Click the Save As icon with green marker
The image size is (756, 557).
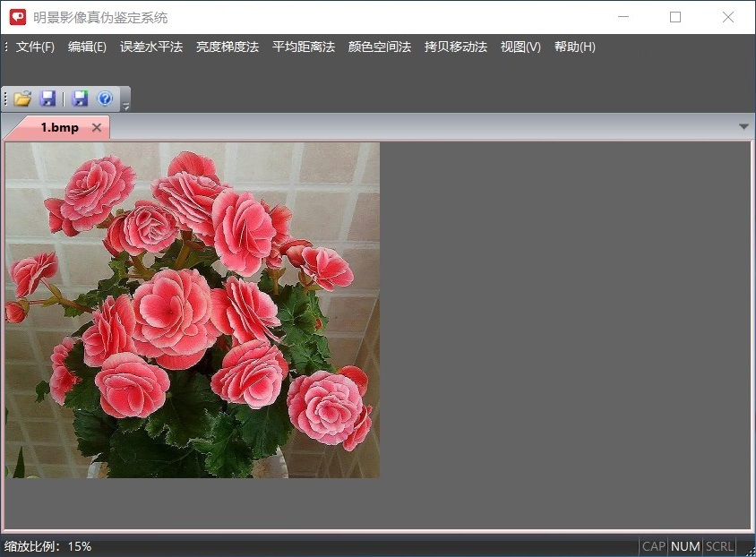[x=79, y=99]
